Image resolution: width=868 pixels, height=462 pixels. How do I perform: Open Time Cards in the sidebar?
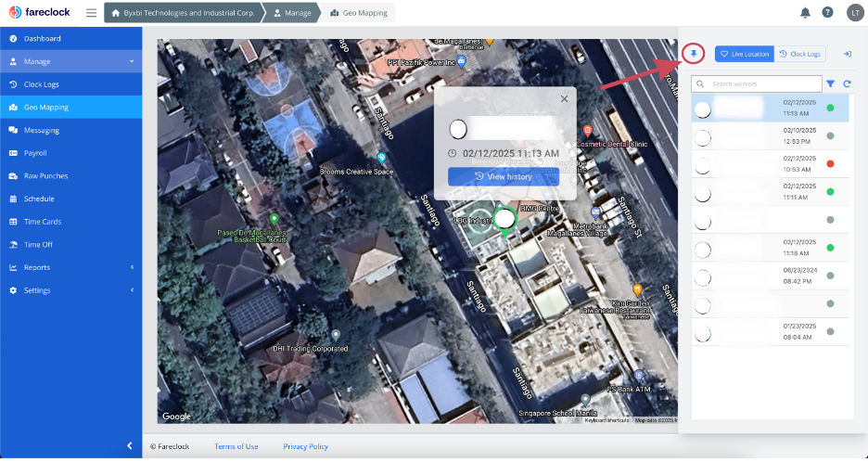tap(70, 222)
